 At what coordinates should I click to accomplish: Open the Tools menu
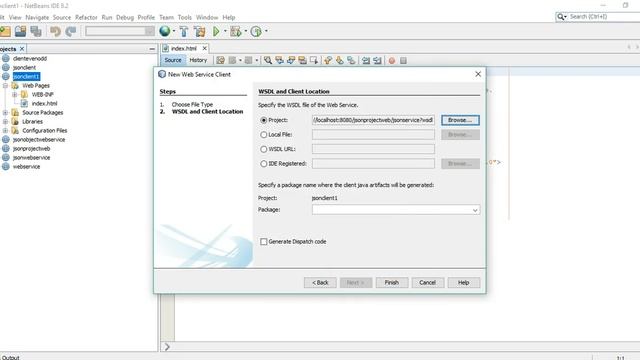pyautogui.click(x=184, y=18)
